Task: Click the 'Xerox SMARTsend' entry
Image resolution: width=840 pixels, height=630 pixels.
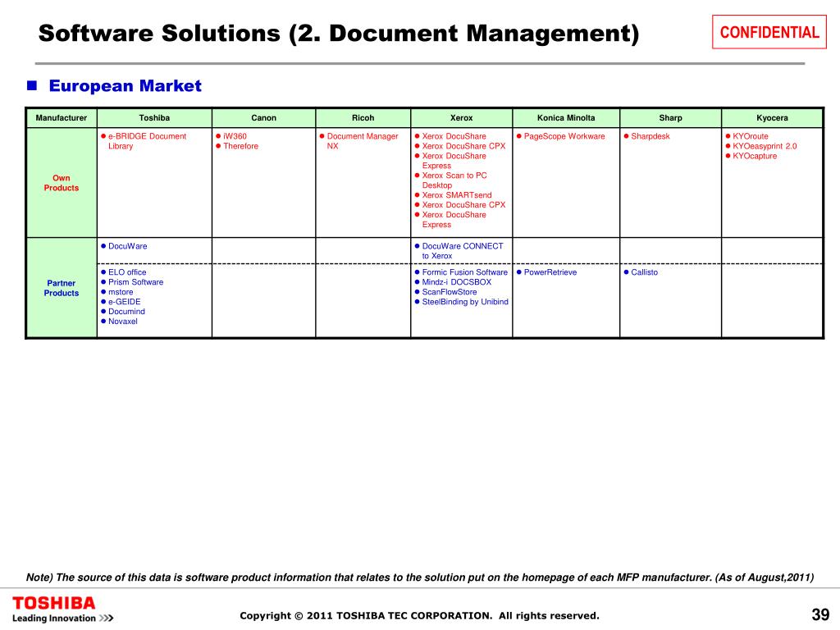Action: tap(456, 195)
